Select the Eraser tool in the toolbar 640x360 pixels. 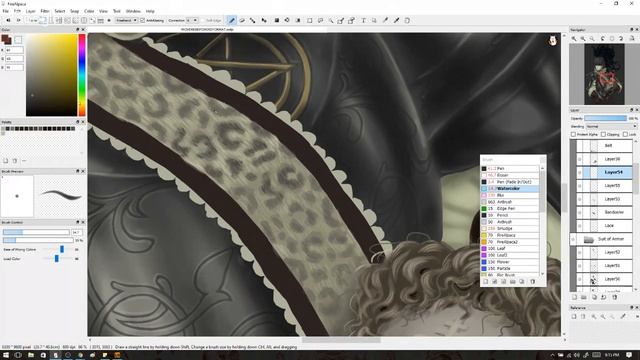click(242, 20)
